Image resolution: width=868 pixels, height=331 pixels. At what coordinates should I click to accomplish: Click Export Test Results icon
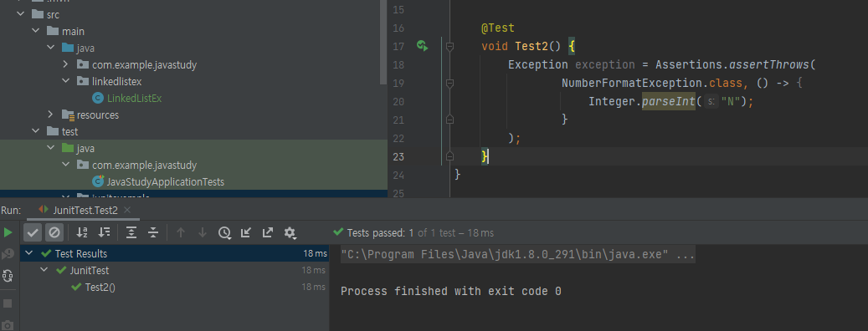(268, 232)
